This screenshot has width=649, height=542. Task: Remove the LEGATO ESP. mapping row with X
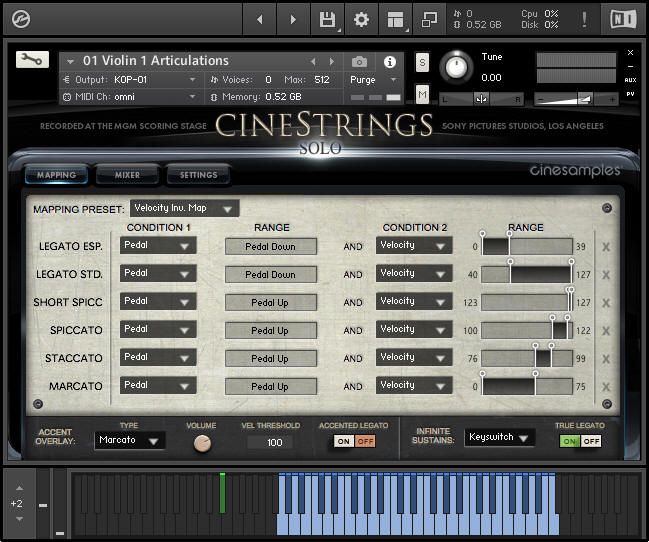point(606,247)
